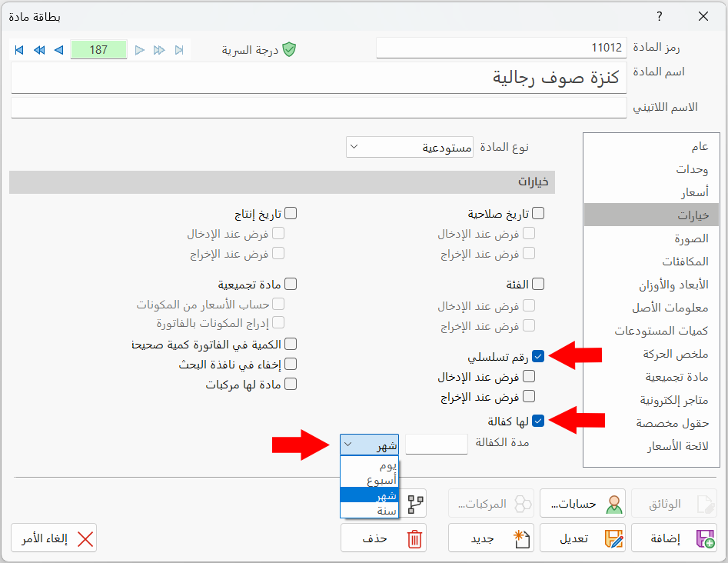The width and height of the screenshot is (728, 563).
Task: Go to next record arrow
Action: tap(139, 50)
